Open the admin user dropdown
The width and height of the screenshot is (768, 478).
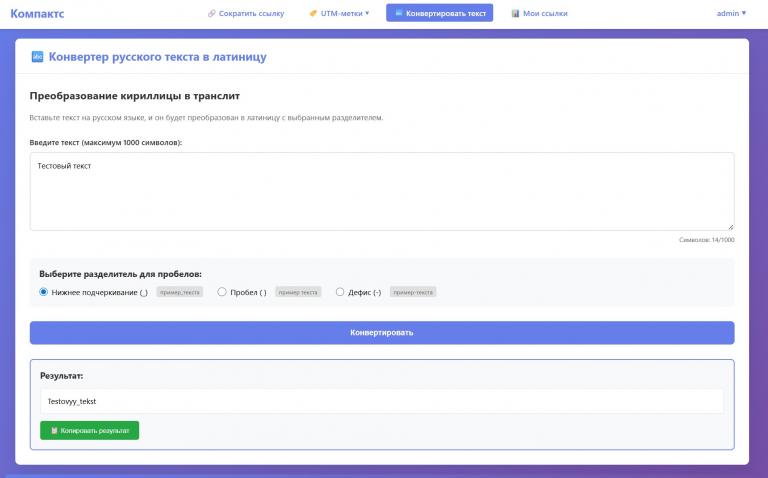[x=731, y=13]
